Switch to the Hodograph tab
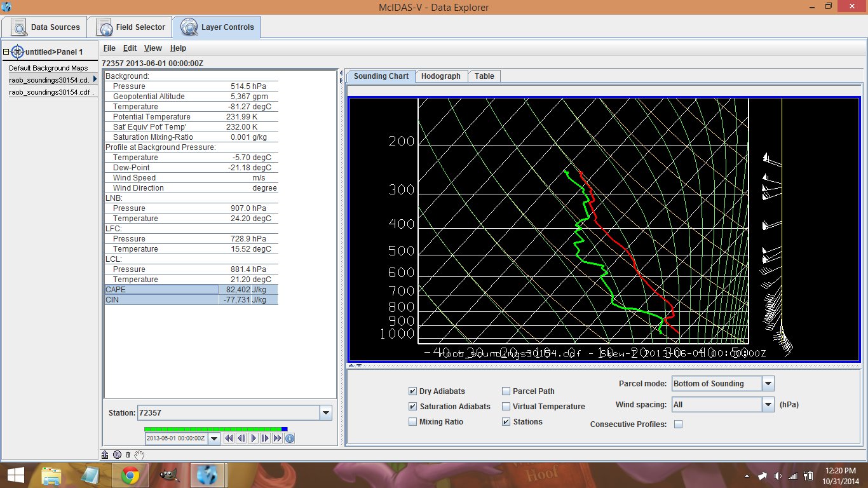Screen dimensions: 868x488 coord(441,76)
